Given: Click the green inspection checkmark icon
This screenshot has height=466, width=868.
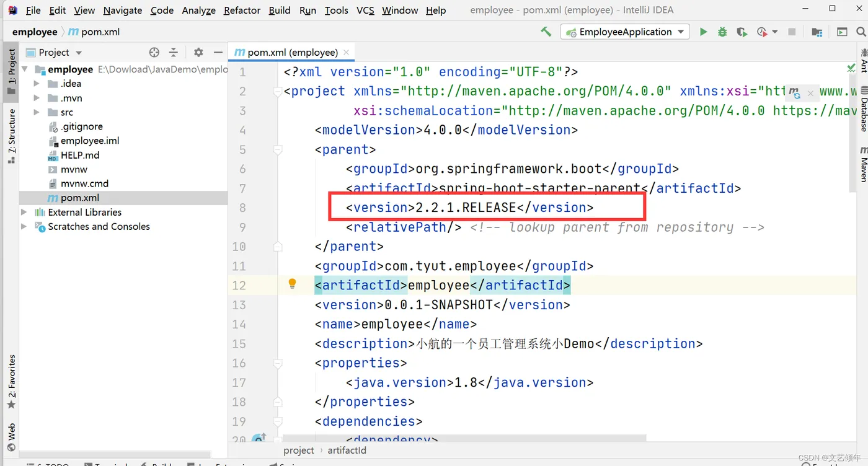Looking at the screenshot, I should (851, 68).
